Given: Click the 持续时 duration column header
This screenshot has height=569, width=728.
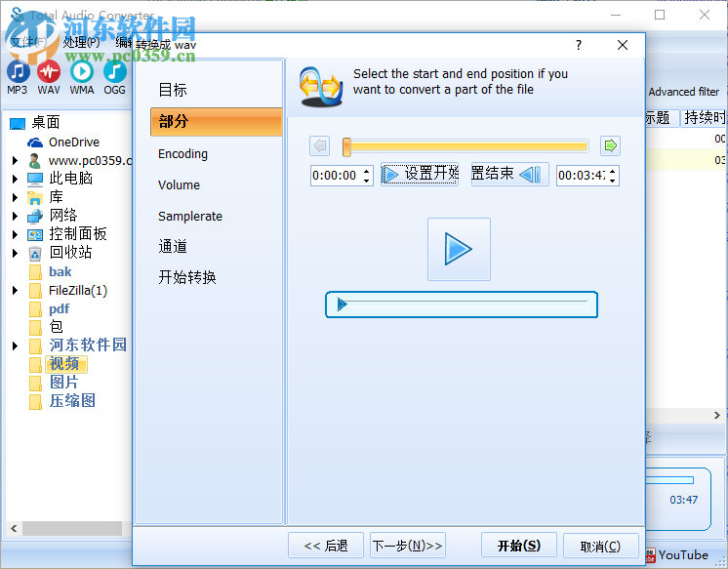Looking at the screenshot, I should (704, 117).
